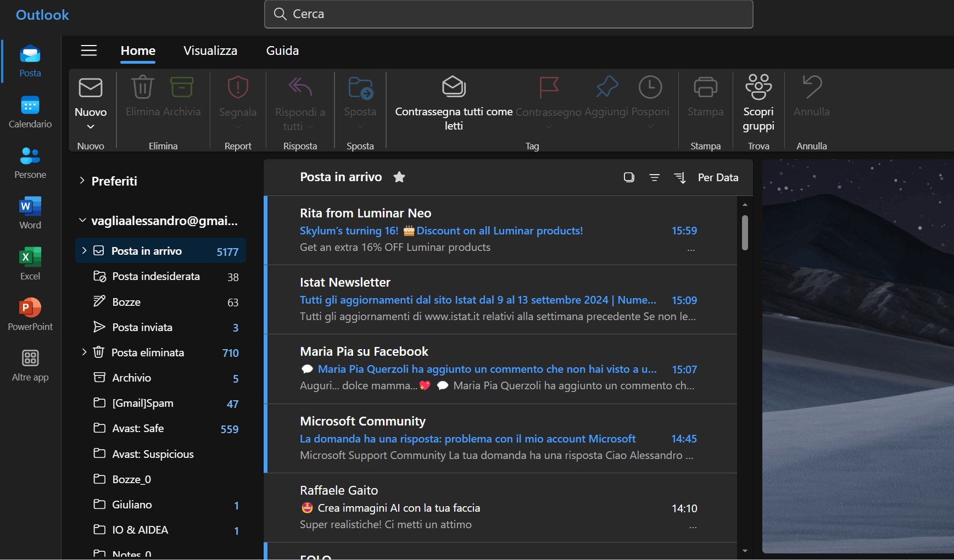The image size is (954, 560).
Task: Expand the Posta in arrivo folder chevron
Action: 84,250
